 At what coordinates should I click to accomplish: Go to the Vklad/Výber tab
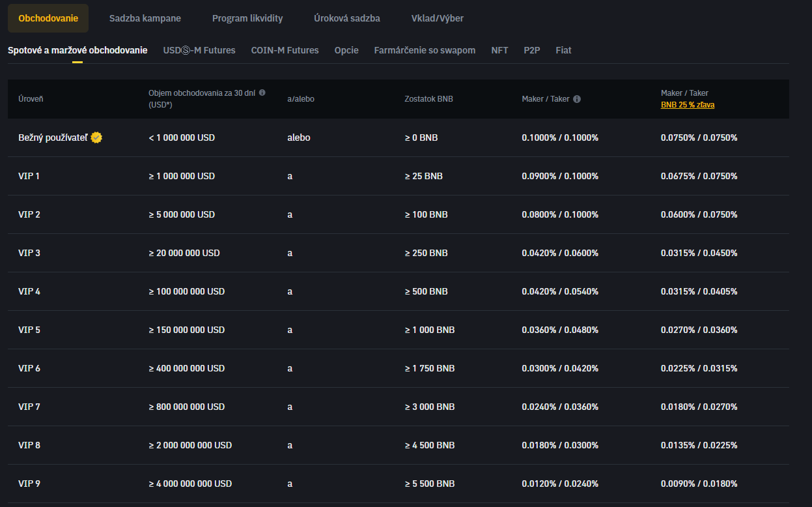pyautogui.click(x=438, y=18)
